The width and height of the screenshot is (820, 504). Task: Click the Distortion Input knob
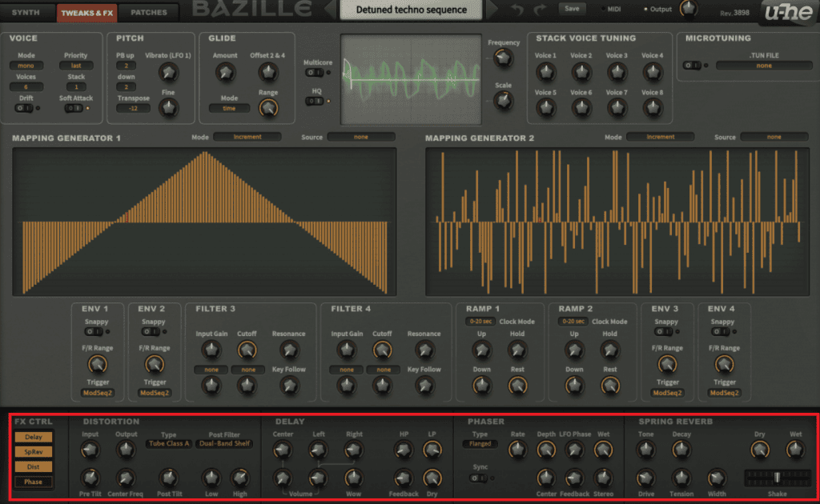[90, 450]
